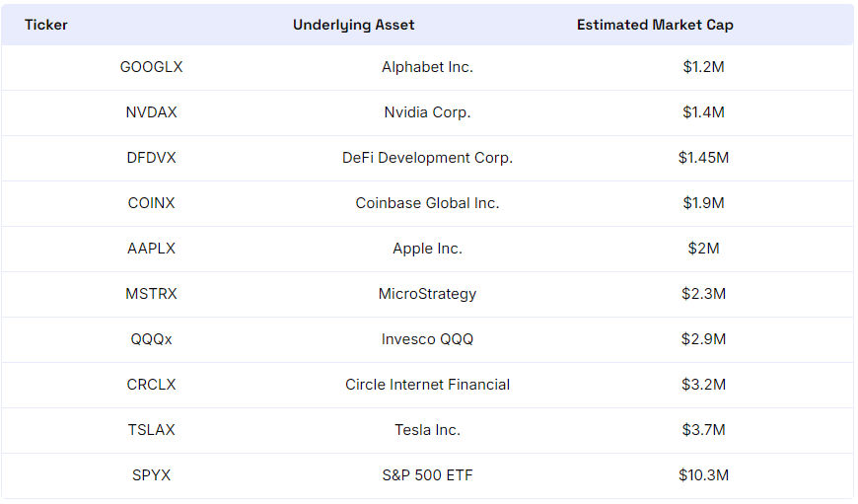Select the Circle Internet Financial cell

click(x=427, y=385)
